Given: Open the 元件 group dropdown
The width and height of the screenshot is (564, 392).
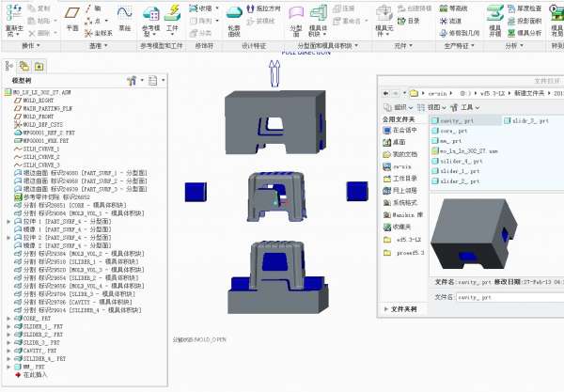Looking at the screenshot, I should coord(403,46).
